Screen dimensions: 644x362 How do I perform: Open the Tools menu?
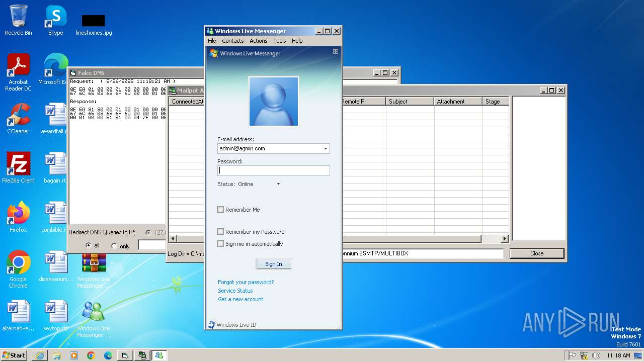(x=280, y=41)
